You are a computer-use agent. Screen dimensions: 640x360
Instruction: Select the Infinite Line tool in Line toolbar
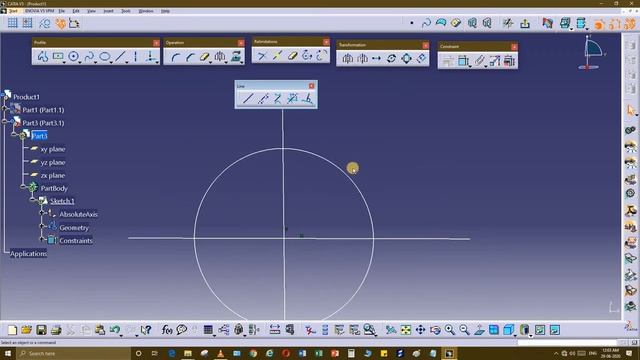click(263, 98)
